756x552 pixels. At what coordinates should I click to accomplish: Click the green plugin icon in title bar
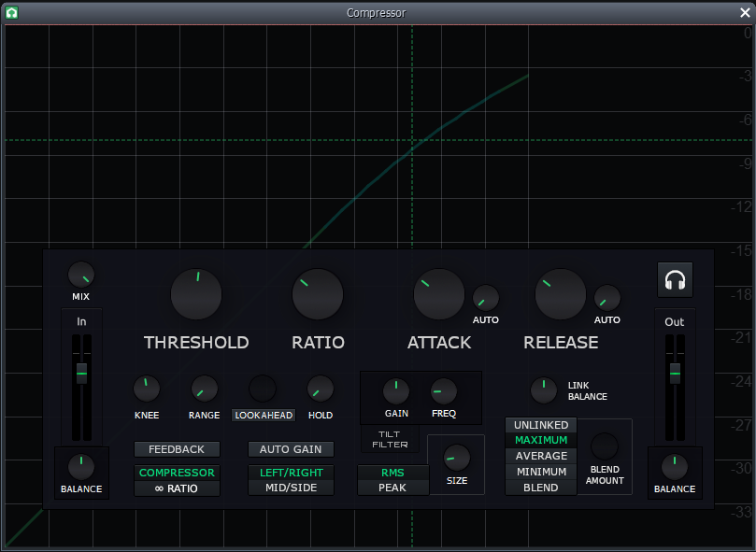point(11,12)
